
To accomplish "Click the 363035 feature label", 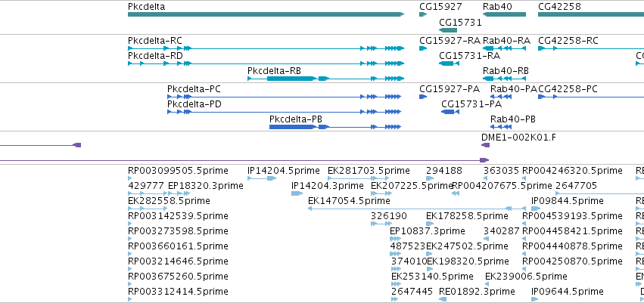I will pyautogui.click(x=502, y=171).
